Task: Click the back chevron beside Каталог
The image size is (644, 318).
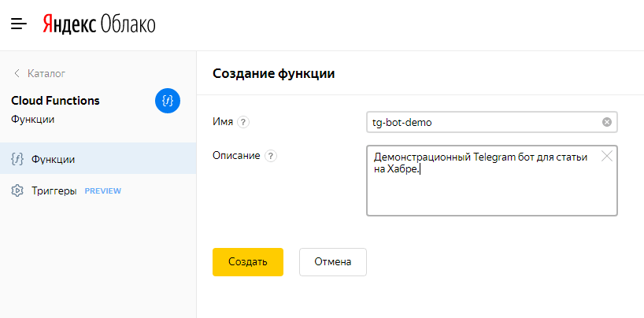Action: tap(17, 74)
